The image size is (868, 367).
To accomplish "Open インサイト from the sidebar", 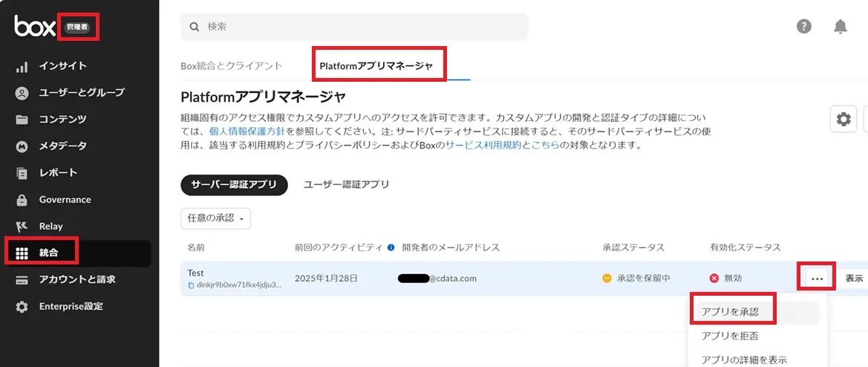I will point(62,66).
